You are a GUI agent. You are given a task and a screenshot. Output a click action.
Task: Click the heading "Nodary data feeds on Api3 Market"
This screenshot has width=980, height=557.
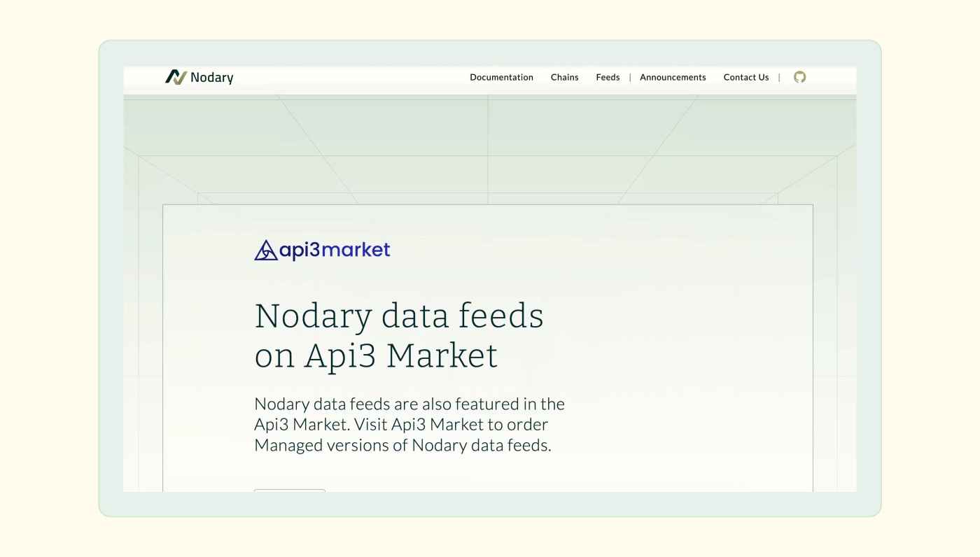click(399, 336)
